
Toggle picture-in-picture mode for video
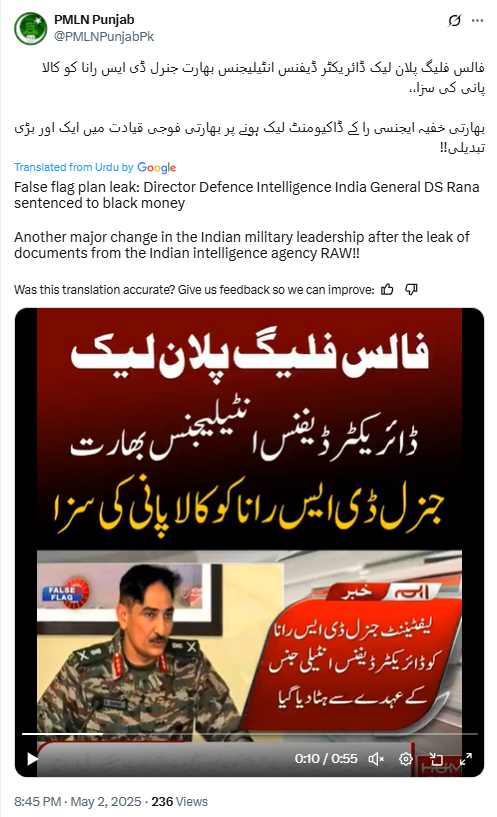pos(436,759)
